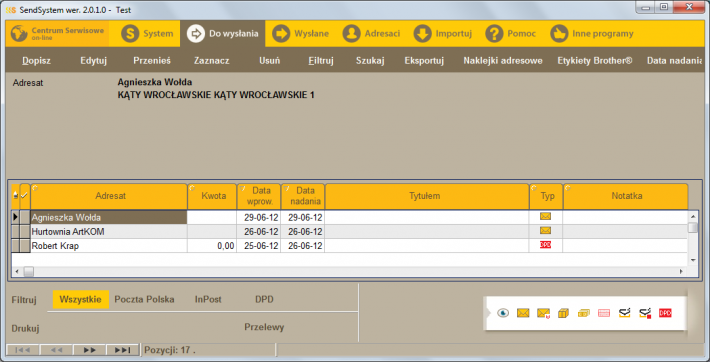710x362 pixels.
Task: Select the banknotes money icon
Action: coord(584,313)
